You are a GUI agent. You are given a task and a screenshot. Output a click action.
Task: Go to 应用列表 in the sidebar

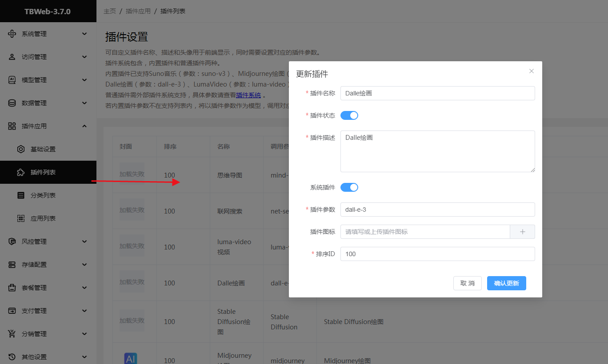(43, 218)
